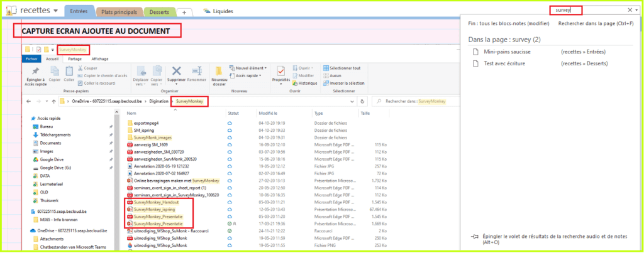Open the address bar history dropdown
The image size is (644, 253).
click(353, 101)
